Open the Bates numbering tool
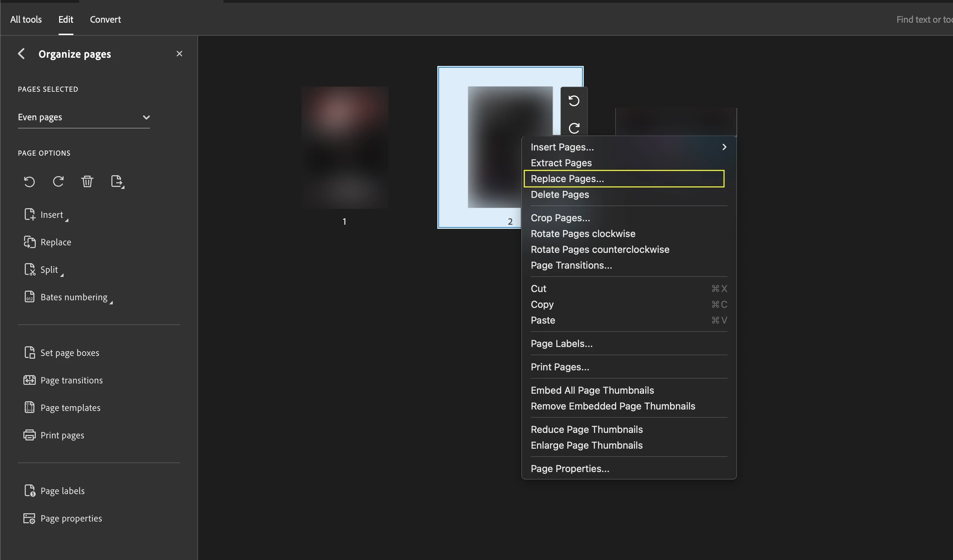953x560 pixels. click(74, 297)
